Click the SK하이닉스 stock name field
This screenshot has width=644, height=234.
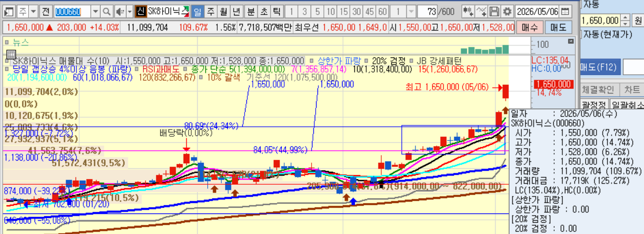pos(168,11)
